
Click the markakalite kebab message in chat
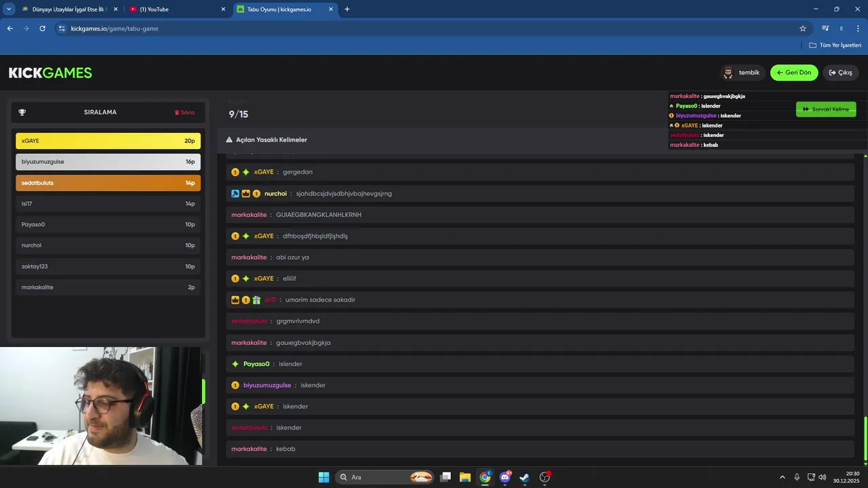pyautogui.click(x=539, y=449)
